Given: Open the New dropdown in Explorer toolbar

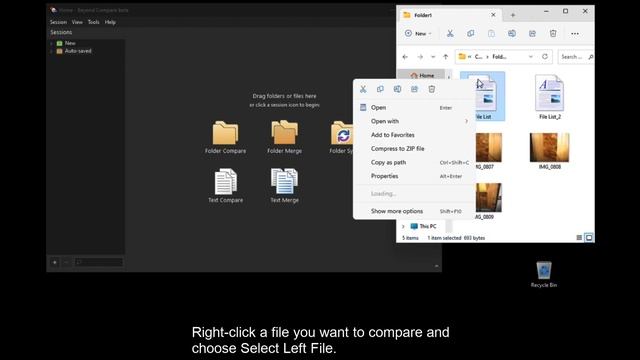Looking at the screenshot, I should (x=418, y=33).
